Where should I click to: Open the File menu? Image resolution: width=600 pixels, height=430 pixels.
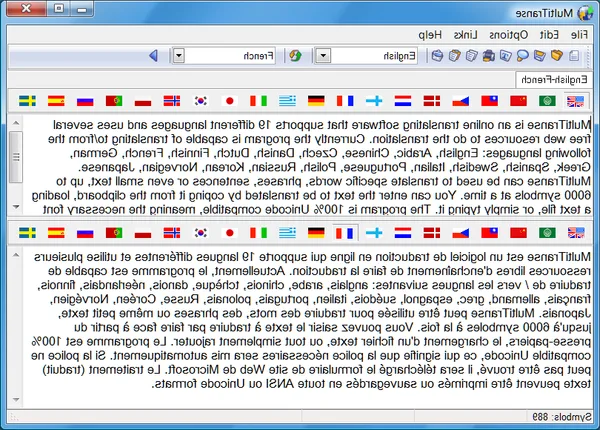(x=579, y=35)
